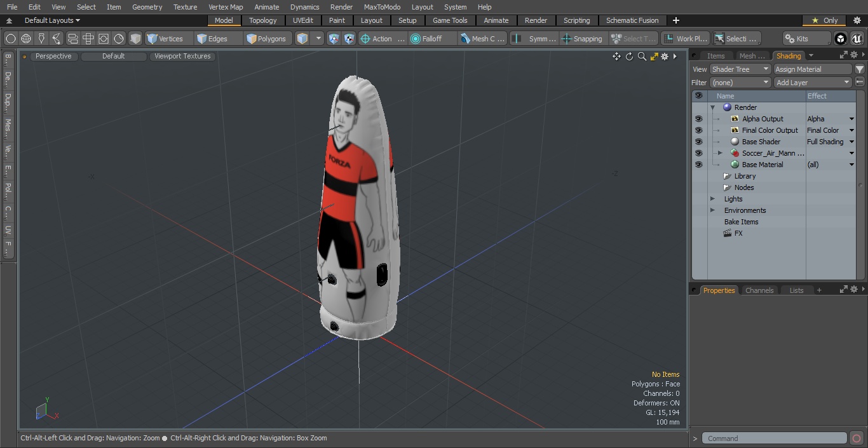The height and width of the screenshot is (448, 868).
Task: Open the Vertex Map menu
Action: tap(226, 7)
